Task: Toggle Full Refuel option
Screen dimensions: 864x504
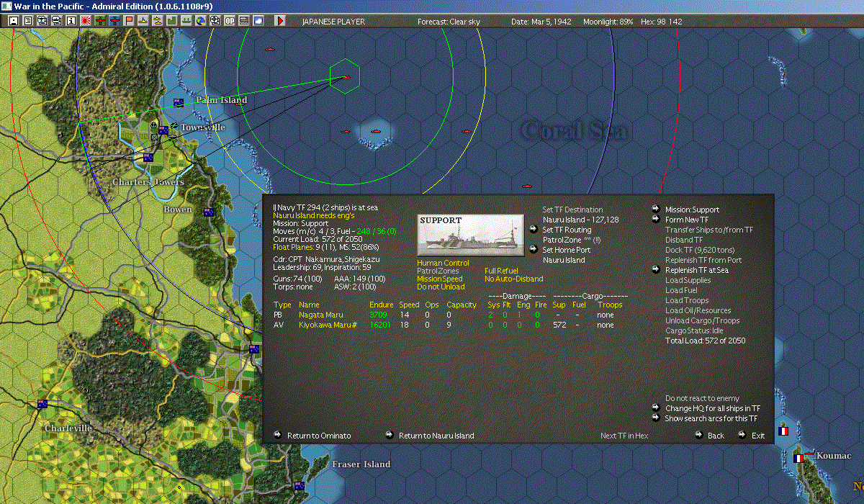Action: (x=501, y=271)
